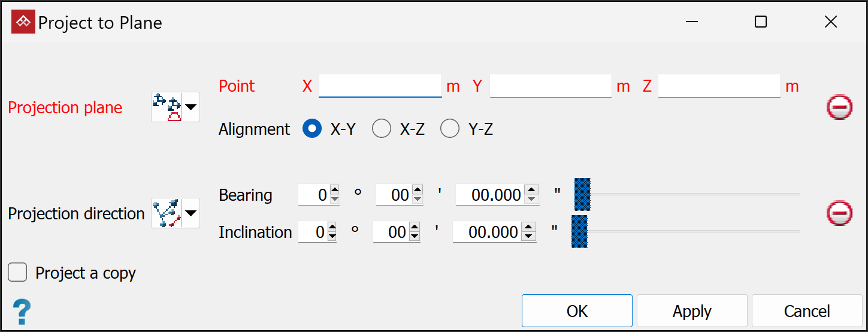
Task: Click the Point X coordinate input field
Action: point(380,86)
